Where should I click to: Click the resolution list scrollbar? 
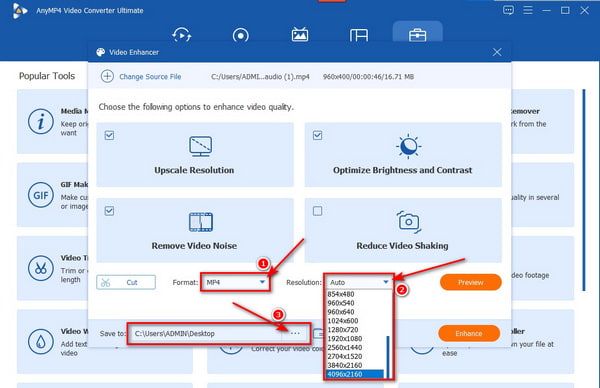(x=388, y=357)
